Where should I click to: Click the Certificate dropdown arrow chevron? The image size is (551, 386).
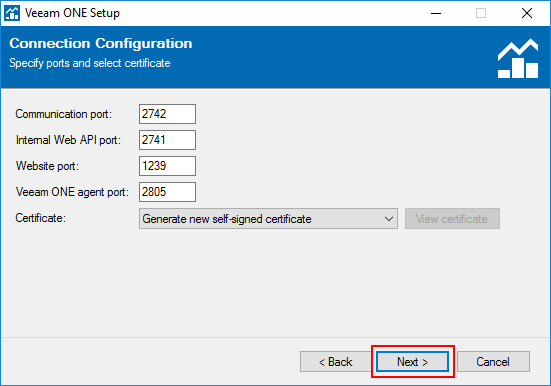point(389,219)
